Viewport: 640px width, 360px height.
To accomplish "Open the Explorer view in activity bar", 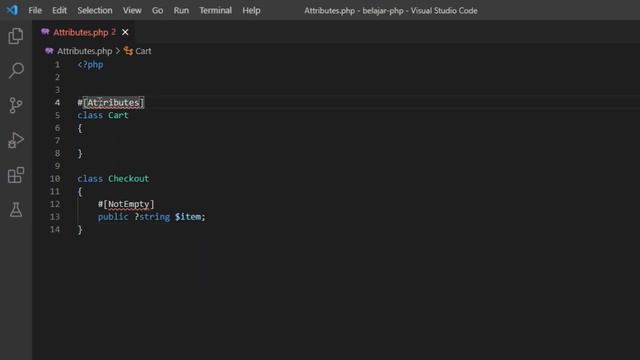I will pyautogui.click(x=16, y=36).
